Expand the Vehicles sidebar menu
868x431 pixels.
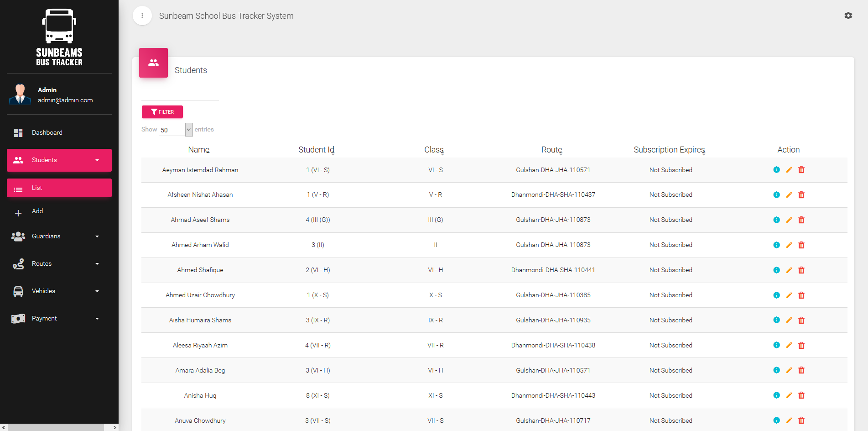(59, 291)
